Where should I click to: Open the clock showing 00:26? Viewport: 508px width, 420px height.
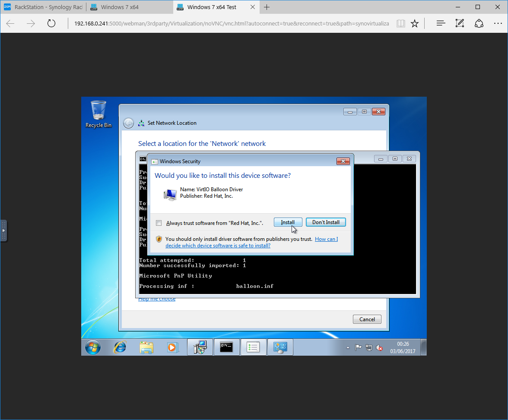coord(403,347)
